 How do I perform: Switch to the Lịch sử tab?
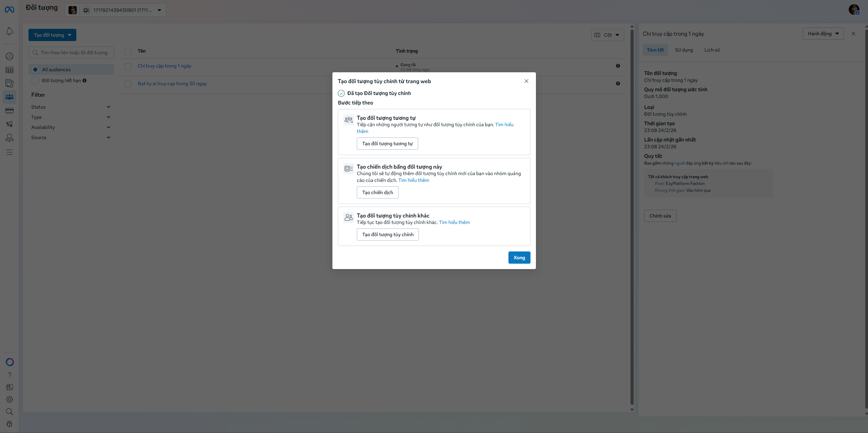pos(712,50)
